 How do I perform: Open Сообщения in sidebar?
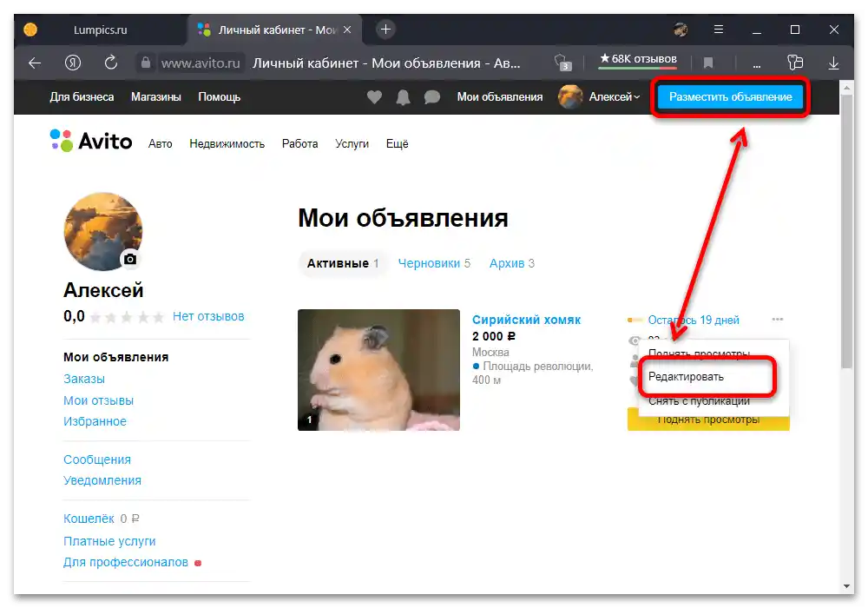click(x=97, y=459)
